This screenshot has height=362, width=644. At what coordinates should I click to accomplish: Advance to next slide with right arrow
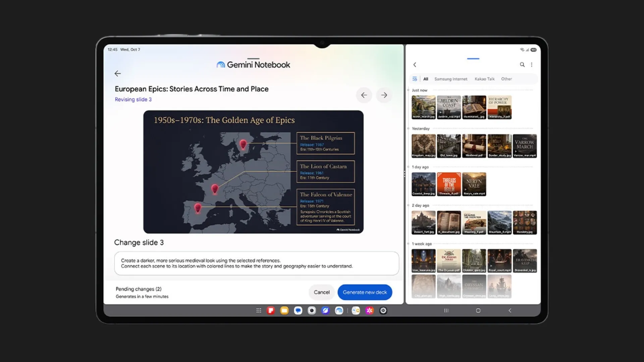(384, 95)
